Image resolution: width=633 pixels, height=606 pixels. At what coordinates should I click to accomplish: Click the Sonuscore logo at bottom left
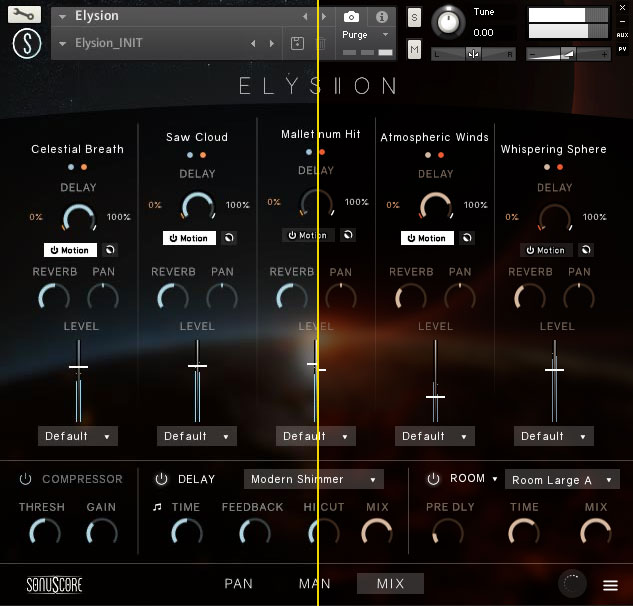[x=54, y=584]
